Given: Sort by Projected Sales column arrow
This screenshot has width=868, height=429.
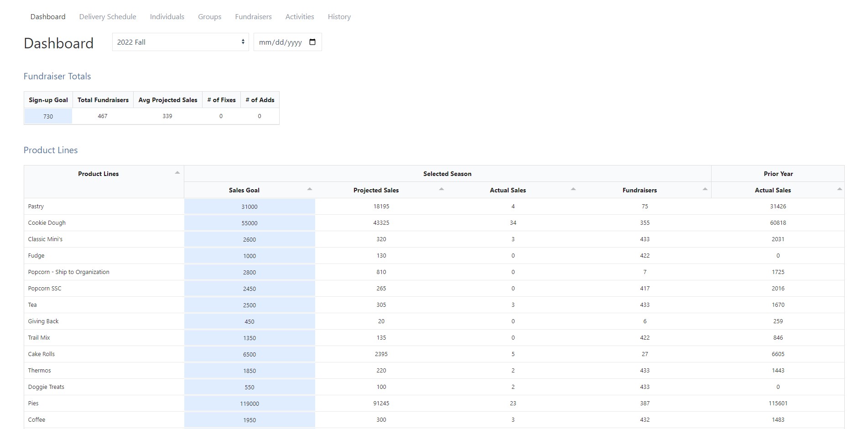Looking at the screenshot, I should tap(442, 189).
